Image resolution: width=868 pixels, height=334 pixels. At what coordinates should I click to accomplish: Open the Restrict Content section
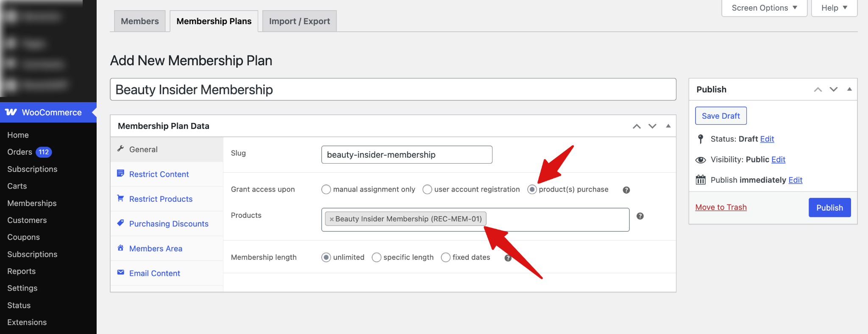click(167, 174)
